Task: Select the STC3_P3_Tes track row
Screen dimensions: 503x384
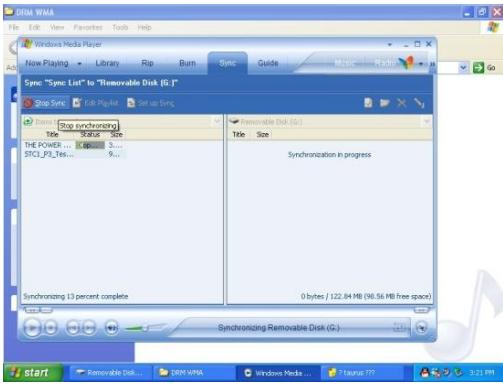Action: pos(74,154)
